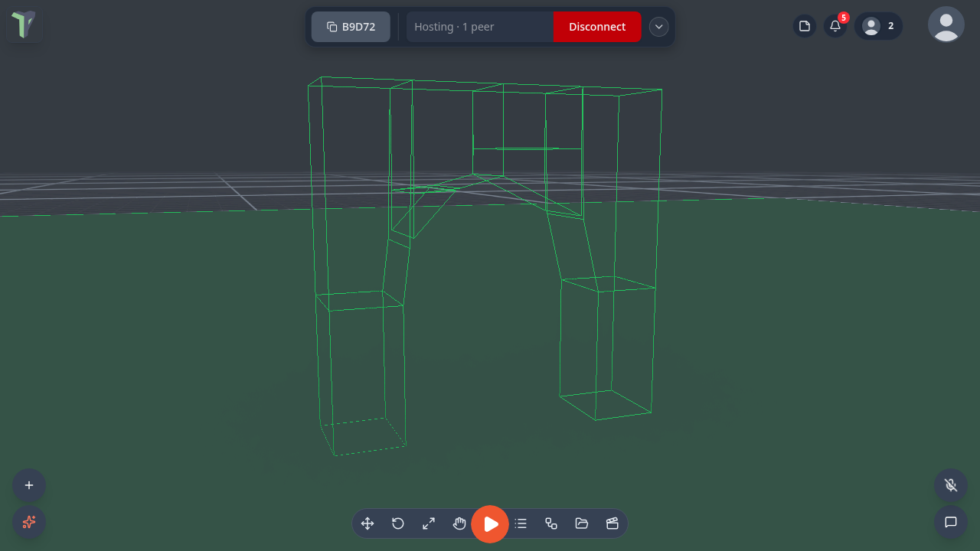Select the rotate tool
This screenshot has height=551, width=980.
tap(398, 523)
